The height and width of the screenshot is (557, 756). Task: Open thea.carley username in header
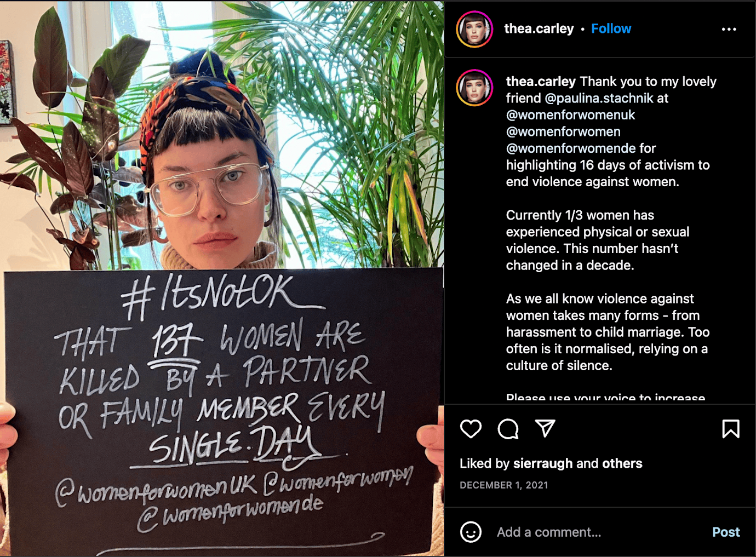pos(539,28)
